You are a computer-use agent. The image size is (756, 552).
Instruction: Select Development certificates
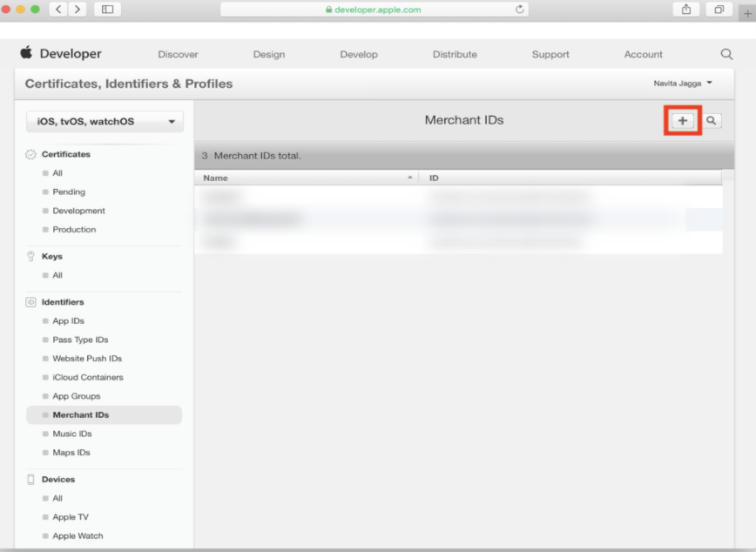[78, 211]
